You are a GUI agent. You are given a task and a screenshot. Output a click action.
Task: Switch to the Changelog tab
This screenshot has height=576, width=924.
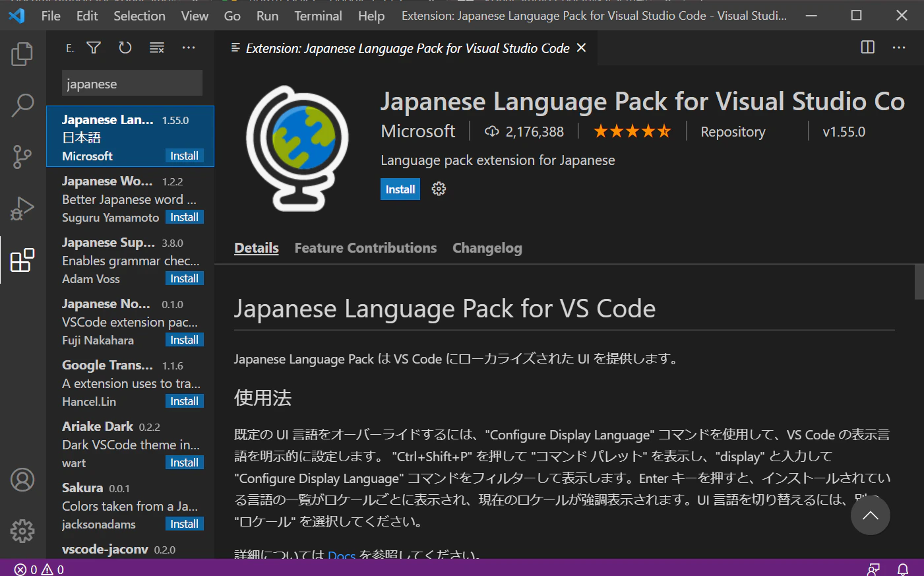(x=487, y=248)
